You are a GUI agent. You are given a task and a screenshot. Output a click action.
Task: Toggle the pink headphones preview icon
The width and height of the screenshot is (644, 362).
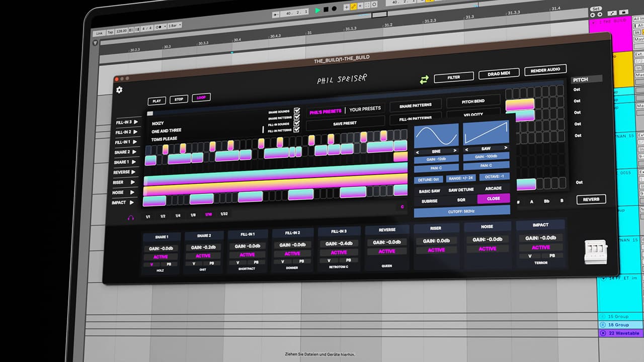(131, 218)
